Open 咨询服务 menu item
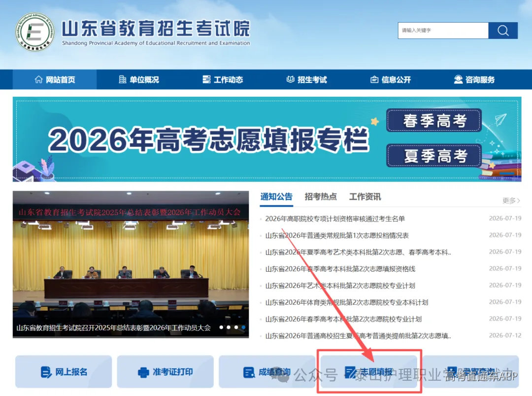Image resolution: width=532 pixels, height=396 pixels. tap(474, 79)
